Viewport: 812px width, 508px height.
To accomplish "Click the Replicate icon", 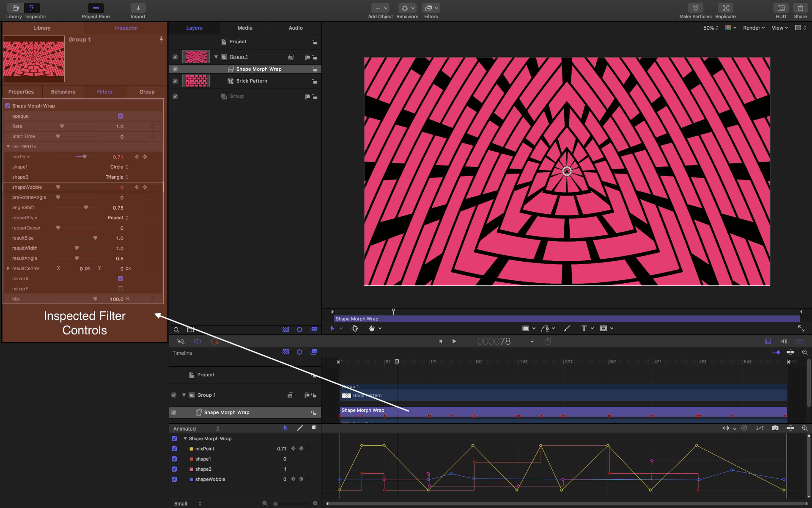I will point(725,8).
